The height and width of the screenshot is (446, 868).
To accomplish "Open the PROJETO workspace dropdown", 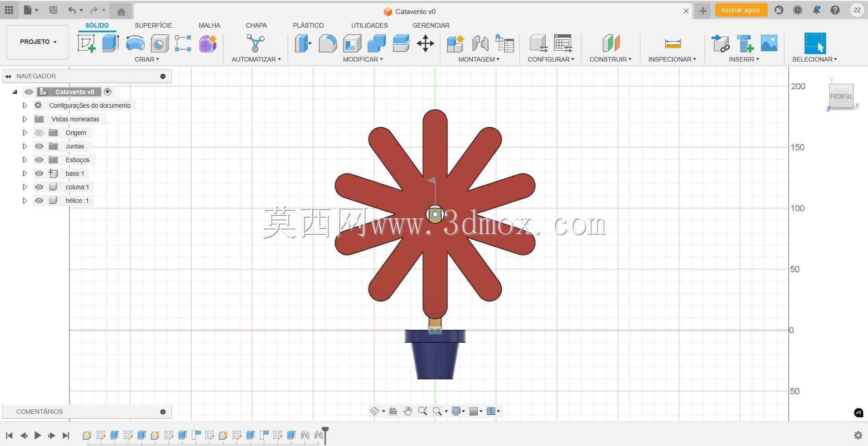I will (38, 42).
